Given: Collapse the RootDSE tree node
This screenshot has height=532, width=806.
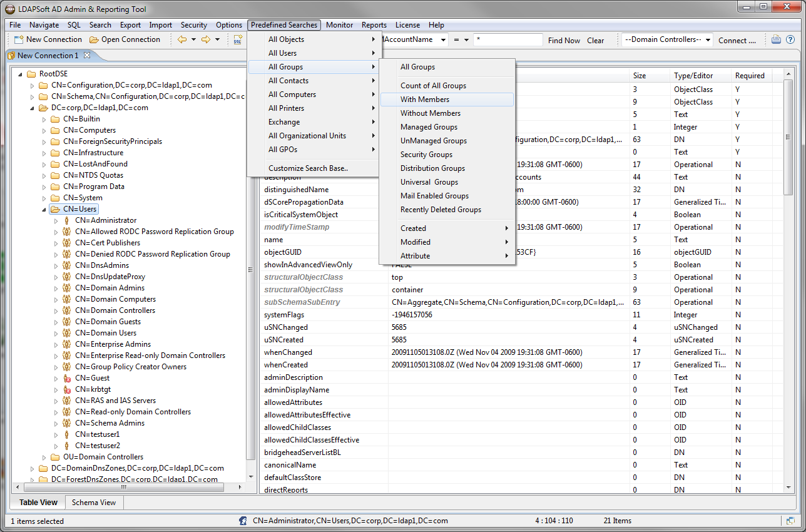Looking at the screenshot, I should [x=20, y=74].
